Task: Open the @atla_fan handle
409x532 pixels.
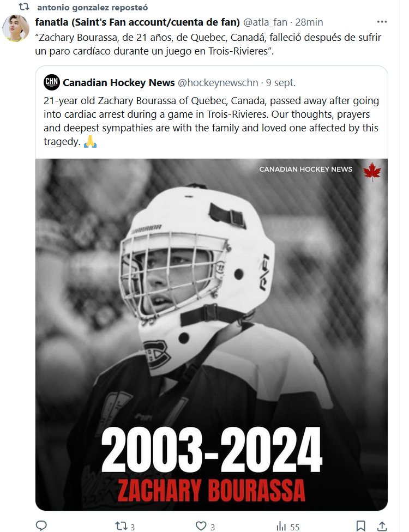Action: [266, 22]
